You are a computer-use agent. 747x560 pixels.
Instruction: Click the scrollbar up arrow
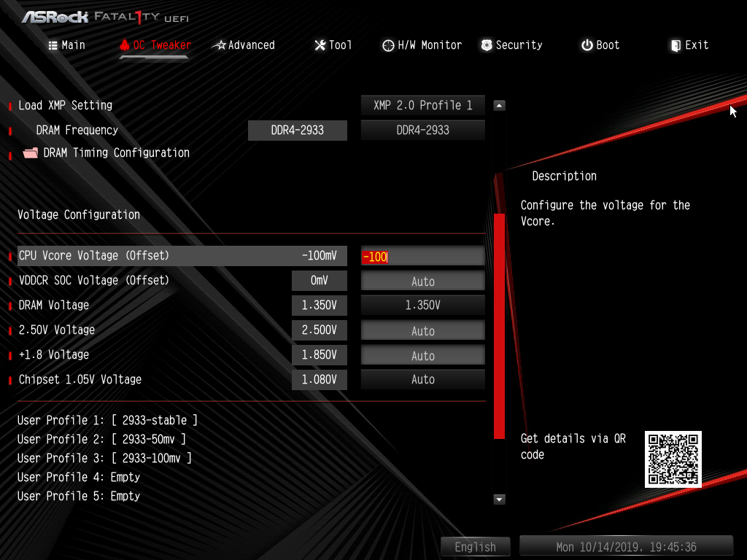pyautogui.click(x=499, y=106)
